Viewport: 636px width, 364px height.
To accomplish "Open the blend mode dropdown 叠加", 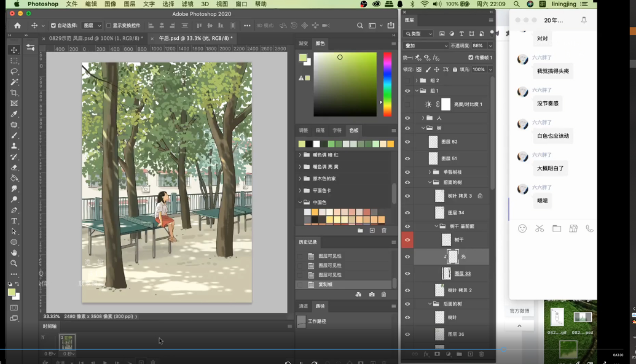I will [x=426, y=46].
